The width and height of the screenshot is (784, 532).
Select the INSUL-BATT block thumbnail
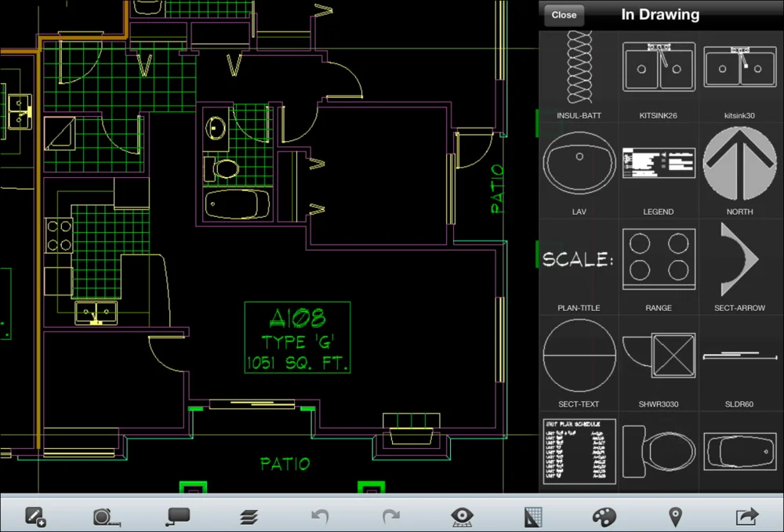(579, 67)
